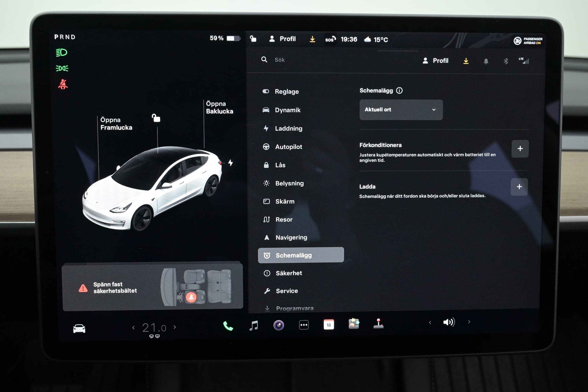Click the Sök search field
588x392 pixels.
click(279, 60)
